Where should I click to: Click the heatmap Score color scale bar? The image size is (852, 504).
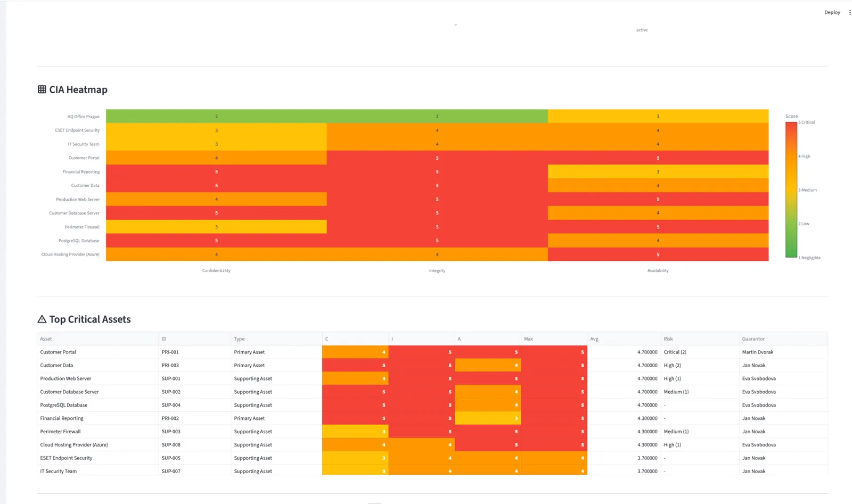(x=791, y=190)
